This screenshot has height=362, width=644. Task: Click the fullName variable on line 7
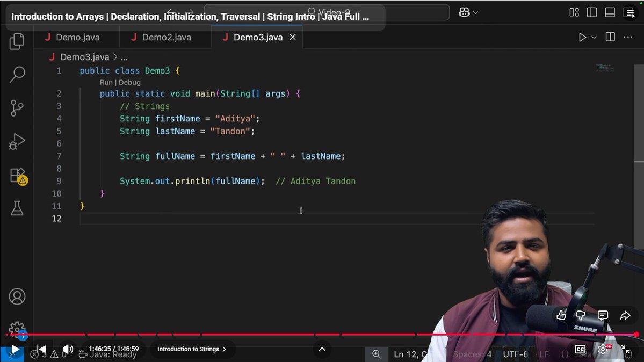[x=175, y=156]
